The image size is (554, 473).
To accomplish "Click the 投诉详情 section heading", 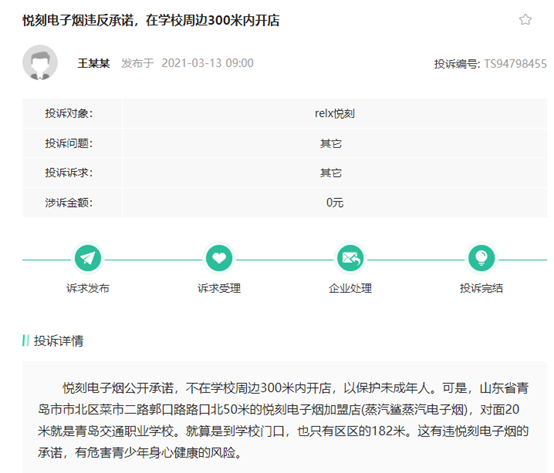I will coord(58,341).
